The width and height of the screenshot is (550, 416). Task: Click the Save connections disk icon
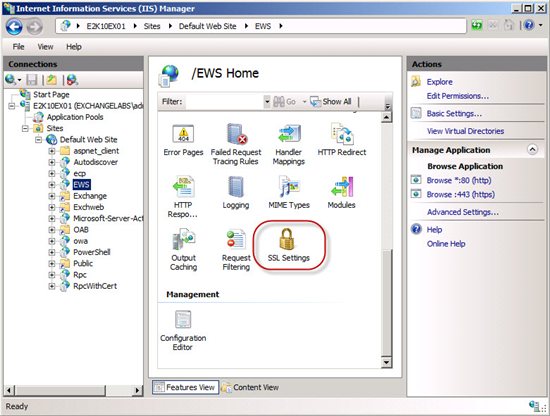click(x=32, y=80)
